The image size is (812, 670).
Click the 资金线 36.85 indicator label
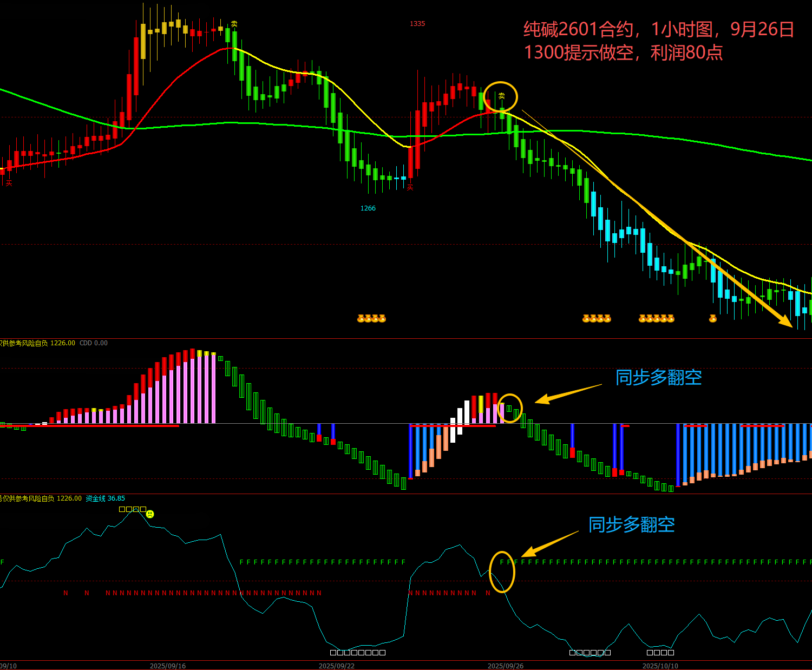click(x=105, y=498)
